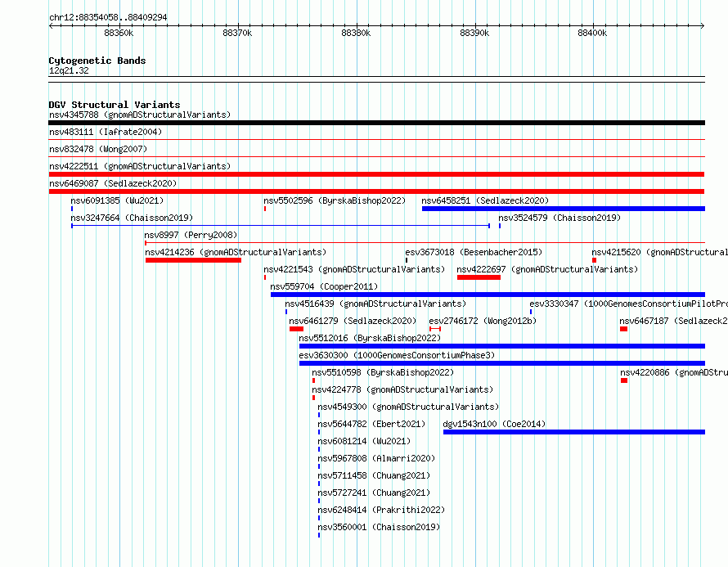
Task: Select blue bar under nsv6458251
Action: (x=564, y=209)
